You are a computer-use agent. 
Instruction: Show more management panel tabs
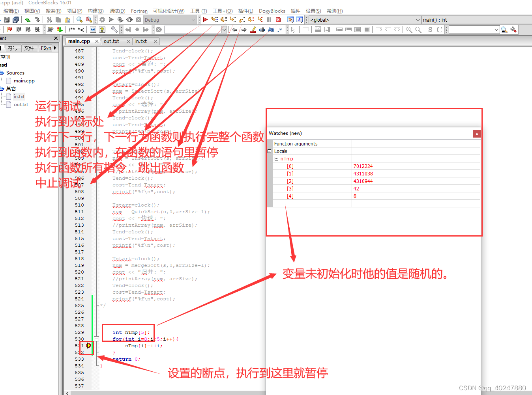point(55,48)
